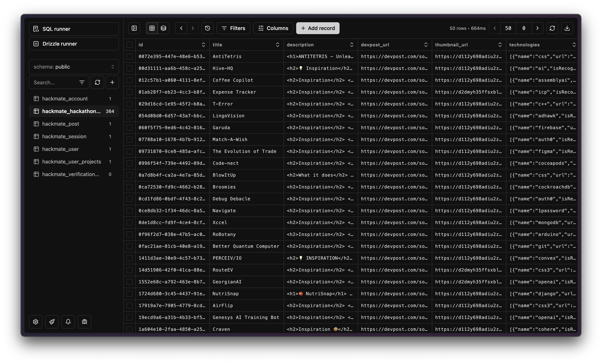Open the schema: public dropdown
The image size is (602, 364).
74,67
